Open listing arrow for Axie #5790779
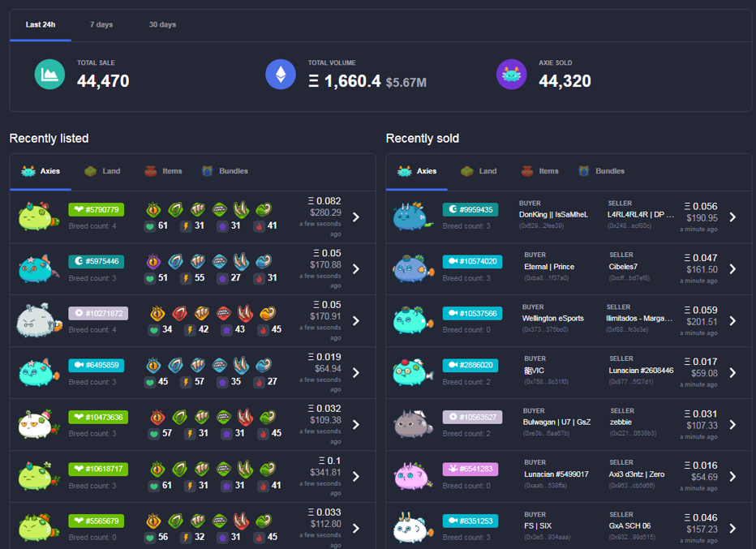The width and height of the screenshot is (756, 549). point(356,217)
